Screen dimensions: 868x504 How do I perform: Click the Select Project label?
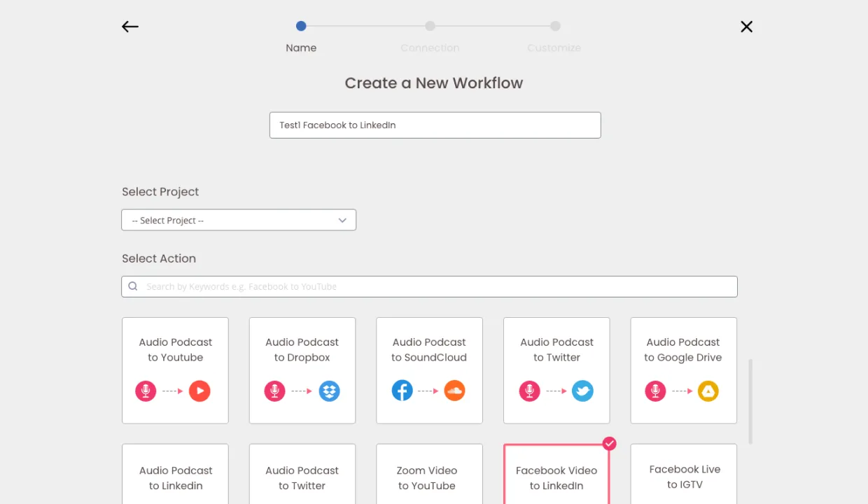(x=160, y=192)
